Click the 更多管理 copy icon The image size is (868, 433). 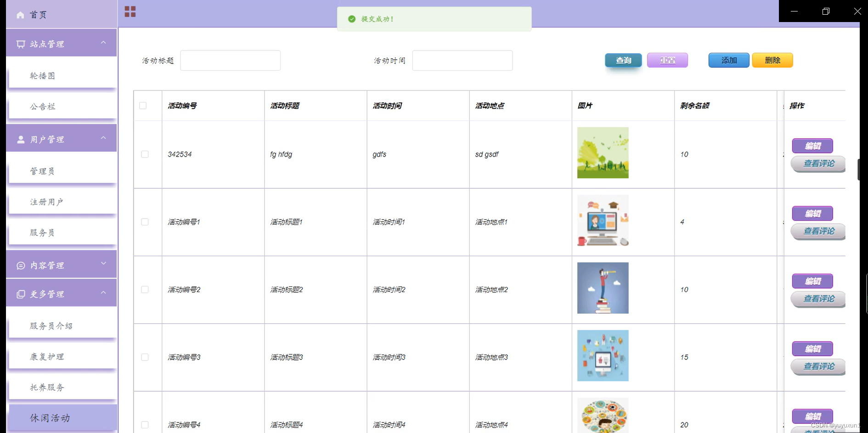click(21, 294)
